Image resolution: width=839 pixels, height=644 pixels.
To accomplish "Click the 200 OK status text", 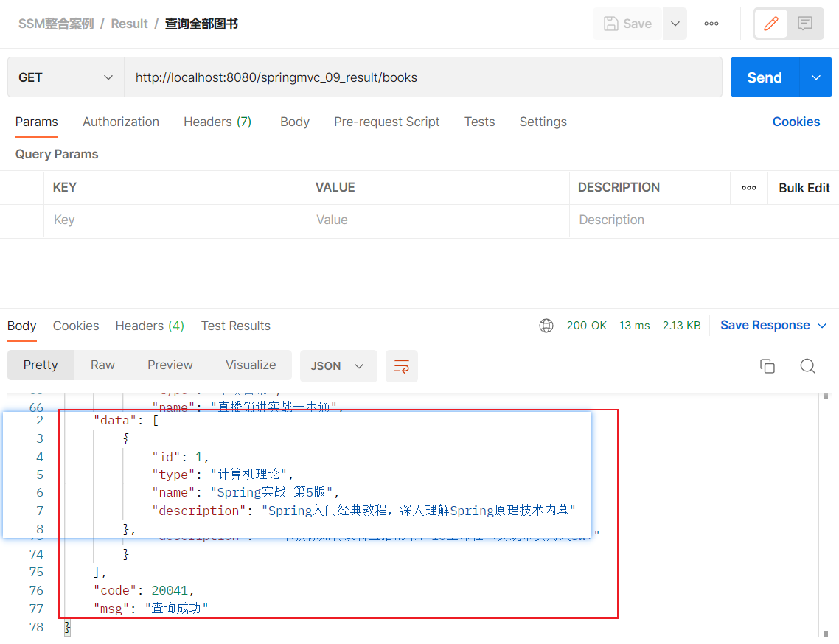I will coord(586,325).
